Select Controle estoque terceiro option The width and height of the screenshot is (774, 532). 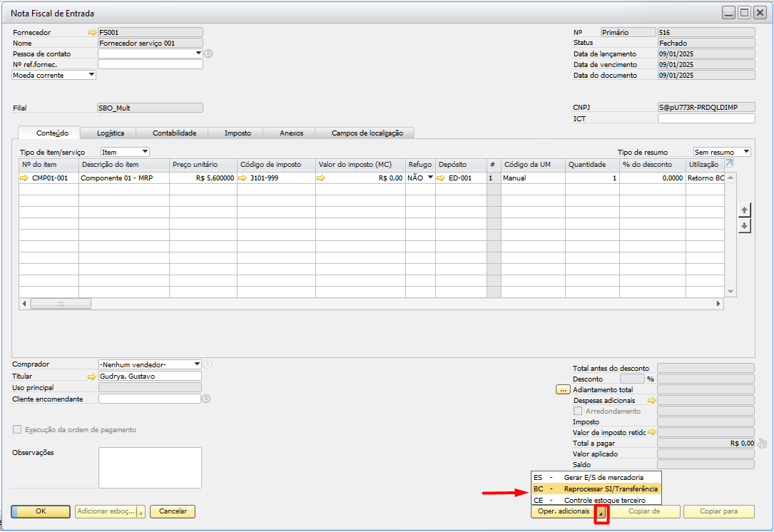(x=596, y=500)
